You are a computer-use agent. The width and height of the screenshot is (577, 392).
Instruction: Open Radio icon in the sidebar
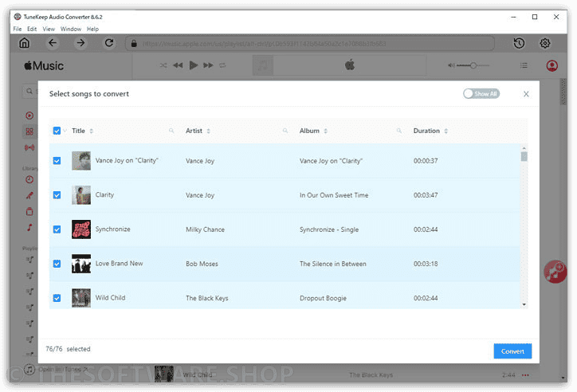(29, 148)
